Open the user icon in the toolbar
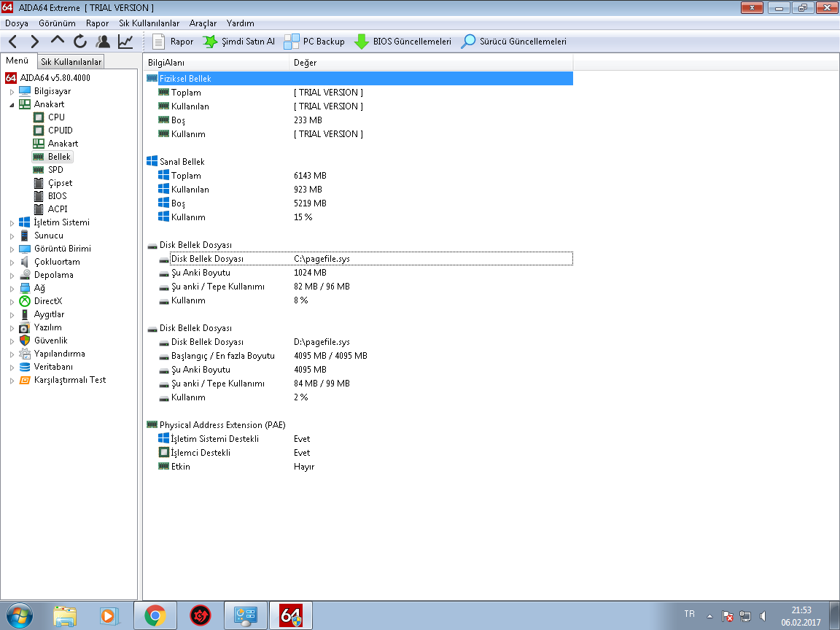This screenshot has width=840, height=630. (103, 42)
